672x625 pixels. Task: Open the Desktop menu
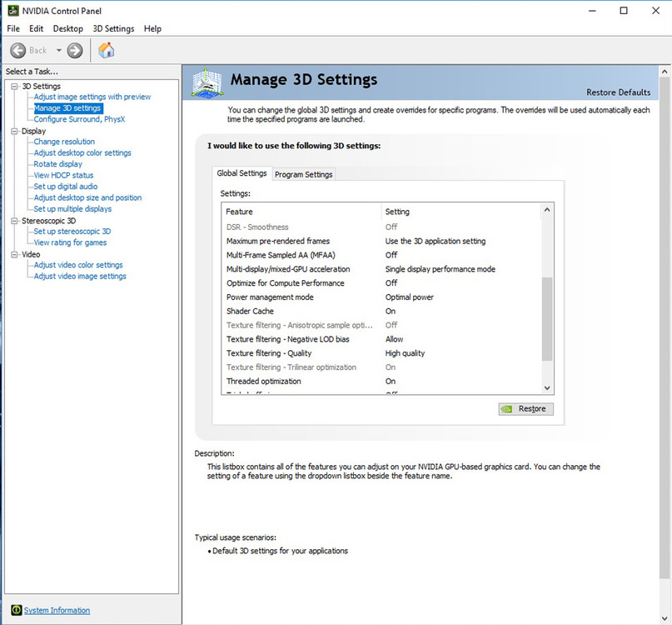tap(68, 28)
